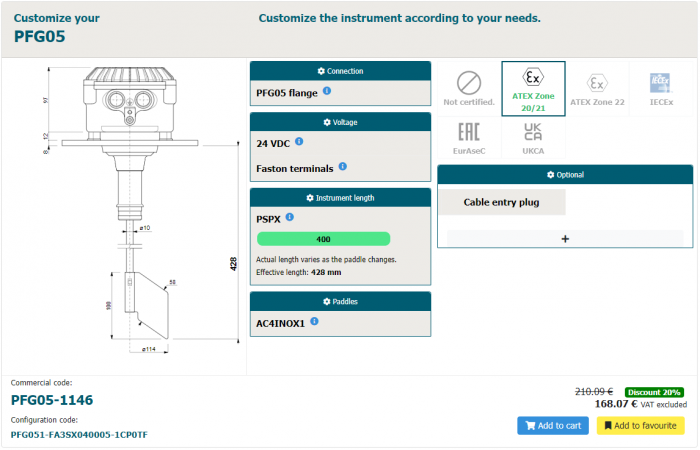Choose ATEX Zone 22 certification
This screenshot has width=700, height=450.
tap(596, 88)
